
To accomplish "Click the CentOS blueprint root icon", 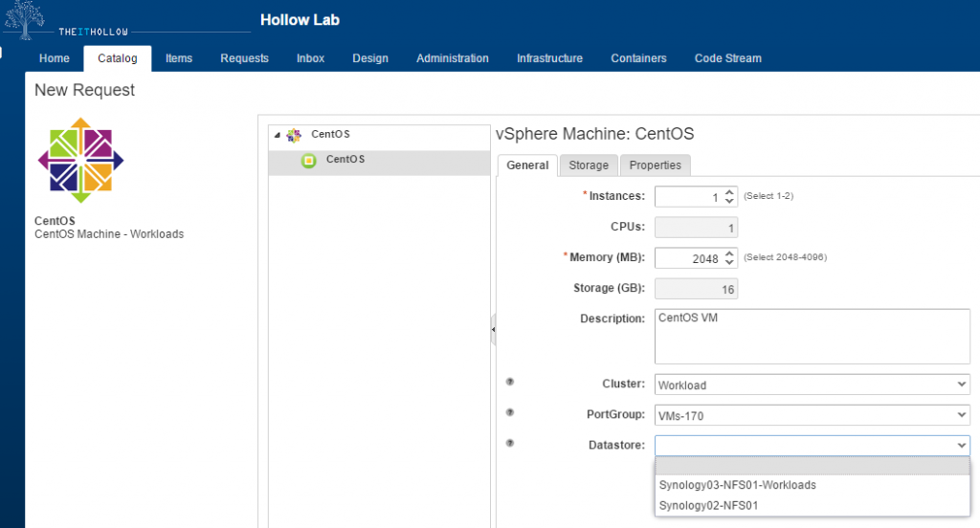I will 294,135.
